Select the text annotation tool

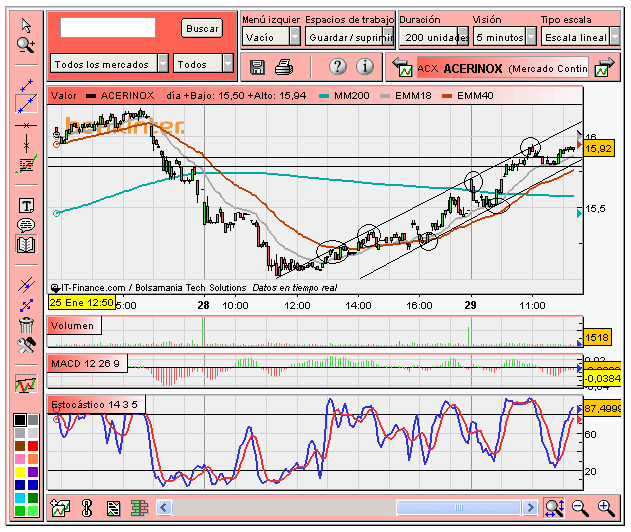point(26,205)
